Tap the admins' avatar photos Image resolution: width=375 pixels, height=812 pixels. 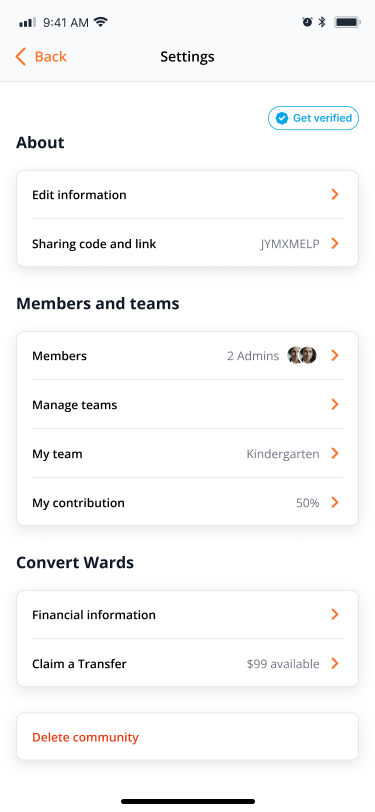click(302, 355)
